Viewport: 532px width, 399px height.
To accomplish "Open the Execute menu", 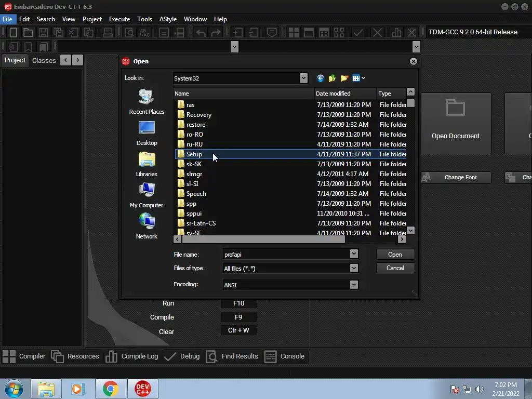I will (x=119, y=19).
